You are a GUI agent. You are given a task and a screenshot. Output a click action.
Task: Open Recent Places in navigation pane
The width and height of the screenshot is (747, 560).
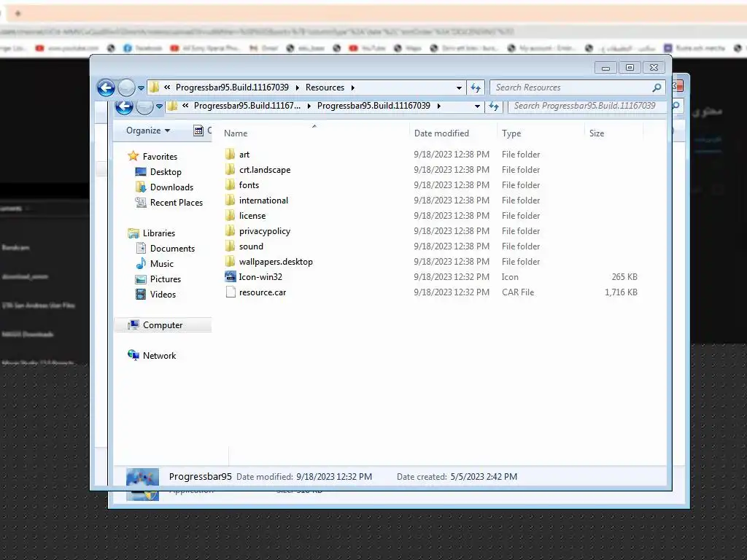coord(177,203)
